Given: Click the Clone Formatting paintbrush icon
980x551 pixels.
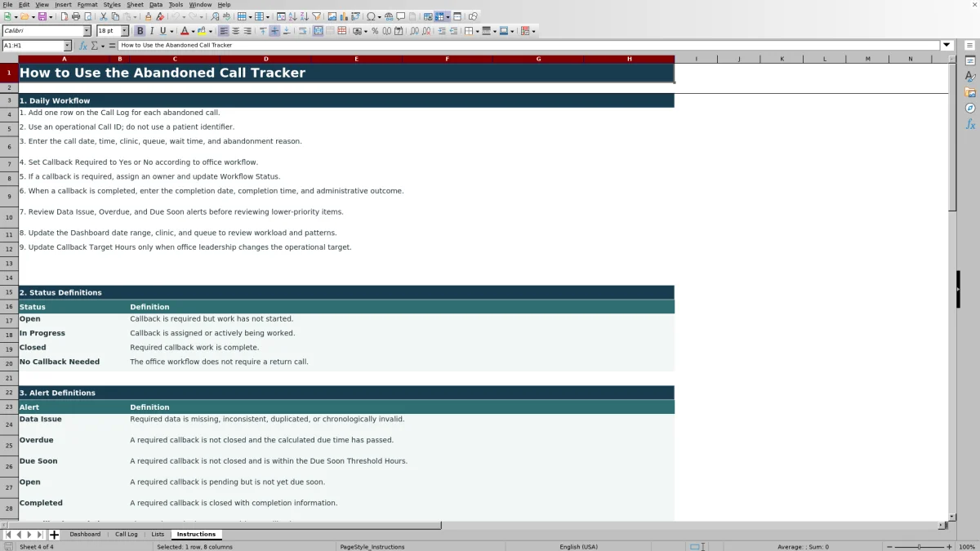Looking at the screenshot, I should 149,16.
